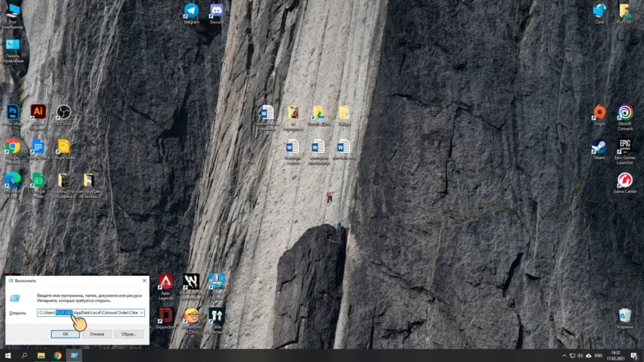Screen dimensions: 644x362
Task: Select the OBS Studio desktop icon
Action: (x=64, y=112)
